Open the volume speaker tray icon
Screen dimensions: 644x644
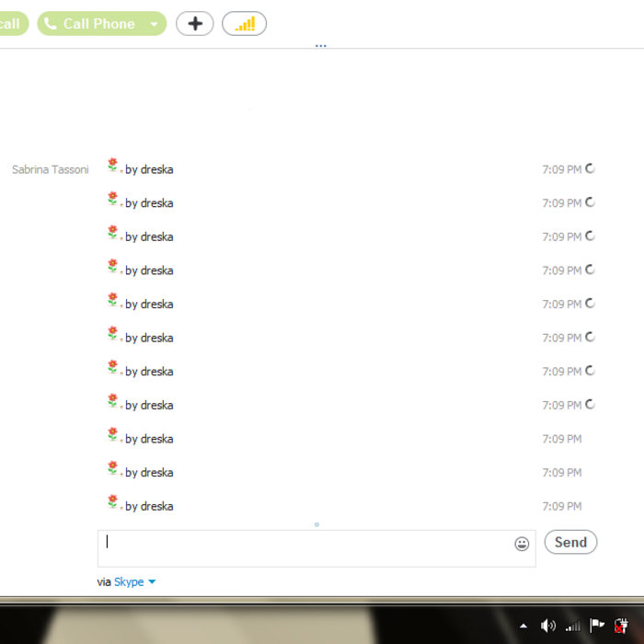(x=548, y=626)
